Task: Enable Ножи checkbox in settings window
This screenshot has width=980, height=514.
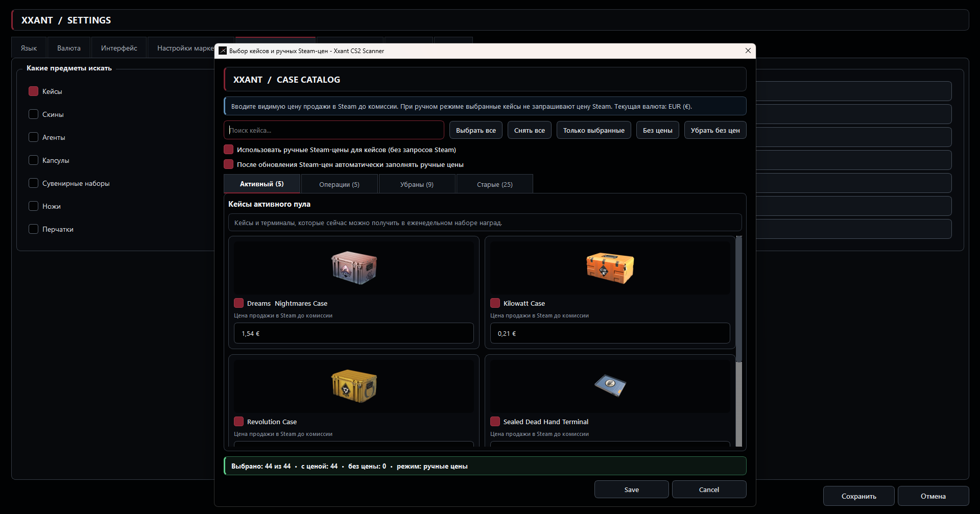Action: 34,206
